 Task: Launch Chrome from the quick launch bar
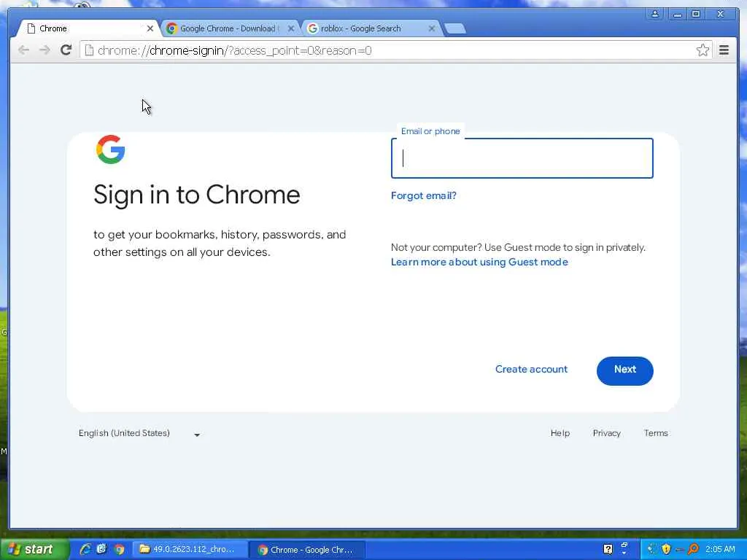(x=119, y=549)
